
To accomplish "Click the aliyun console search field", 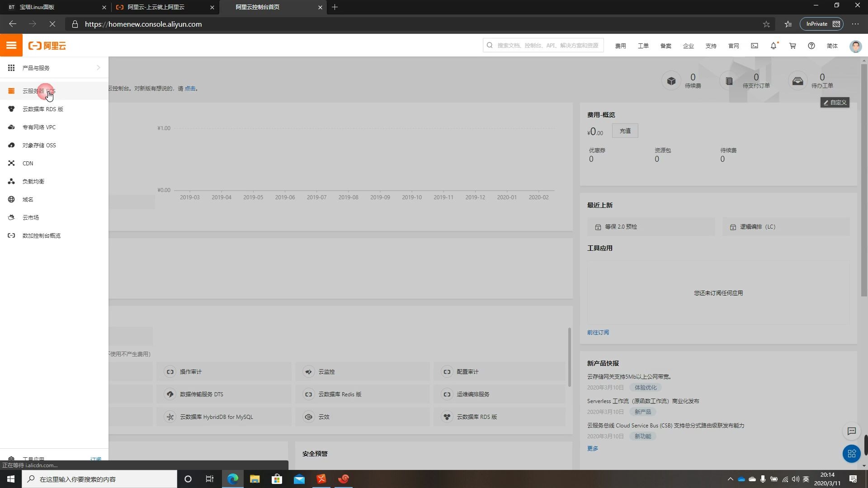I will (x=547, y=45).
